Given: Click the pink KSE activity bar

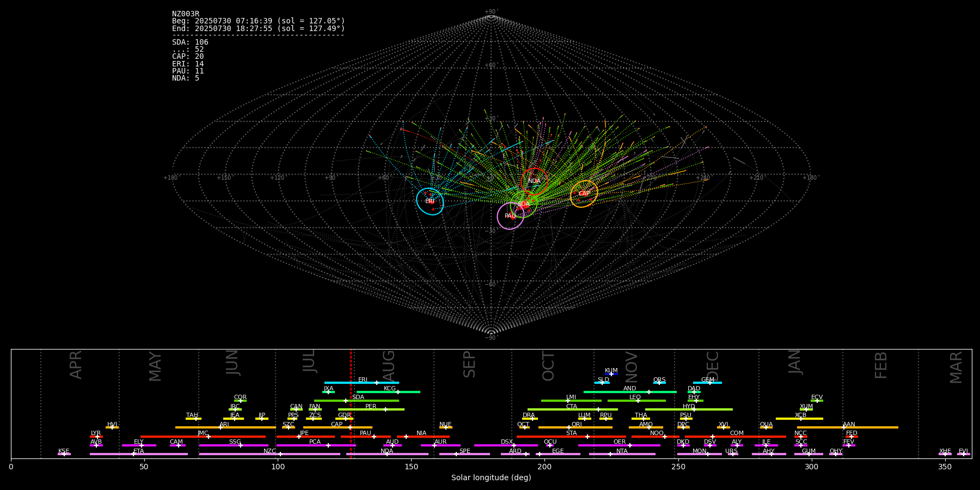Looking at the screenshot, I should point(64,454).
